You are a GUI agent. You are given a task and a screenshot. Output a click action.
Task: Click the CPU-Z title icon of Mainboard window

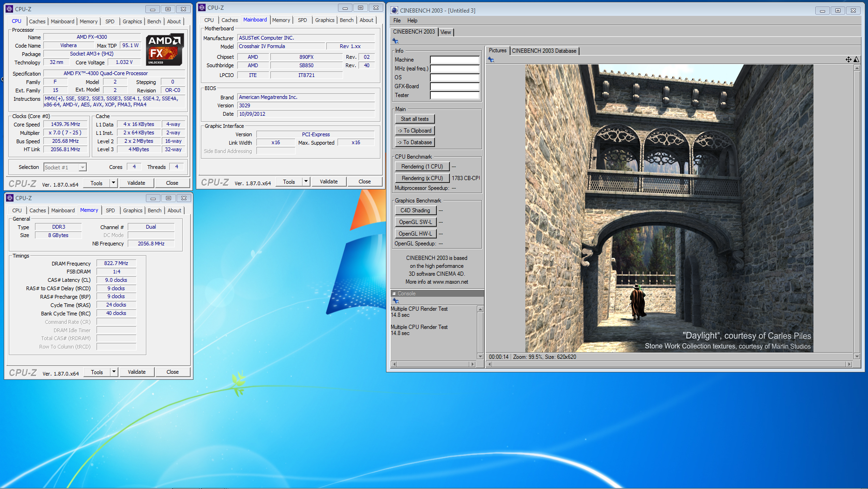point(202,7)
